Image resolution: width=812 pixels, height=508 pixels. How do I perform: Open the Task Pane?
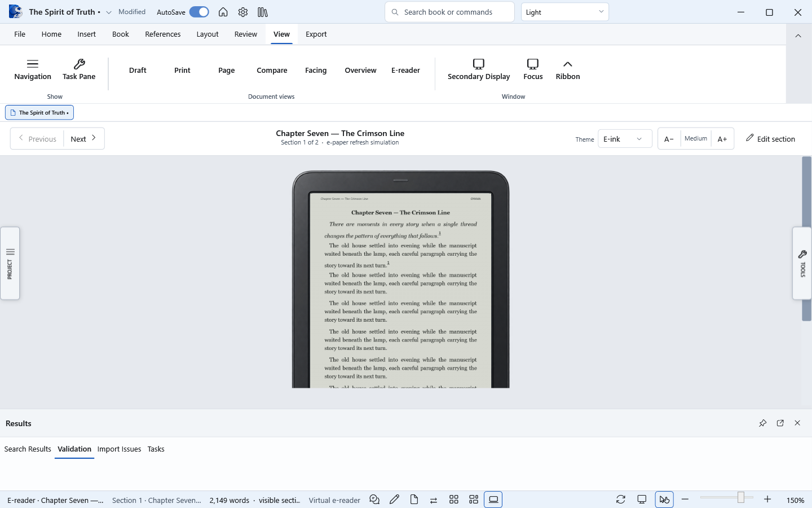tap(79, 70)
